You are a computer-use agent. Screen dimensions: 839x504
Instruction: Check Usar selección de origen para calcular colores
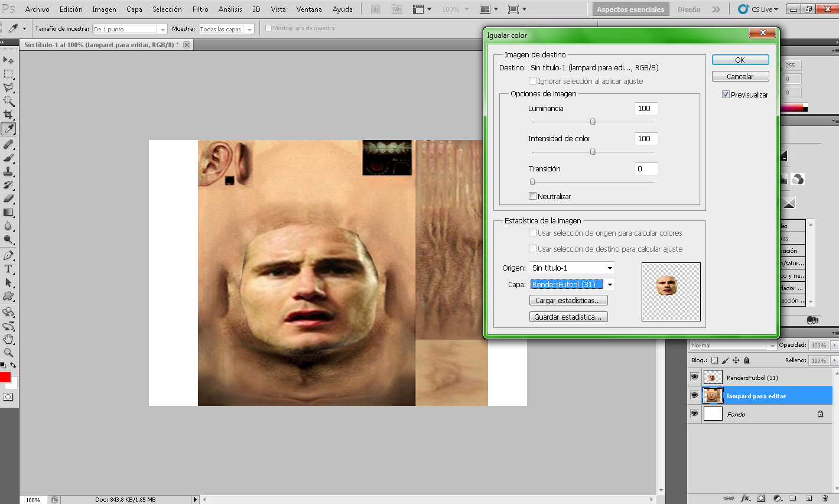(532, 233)
